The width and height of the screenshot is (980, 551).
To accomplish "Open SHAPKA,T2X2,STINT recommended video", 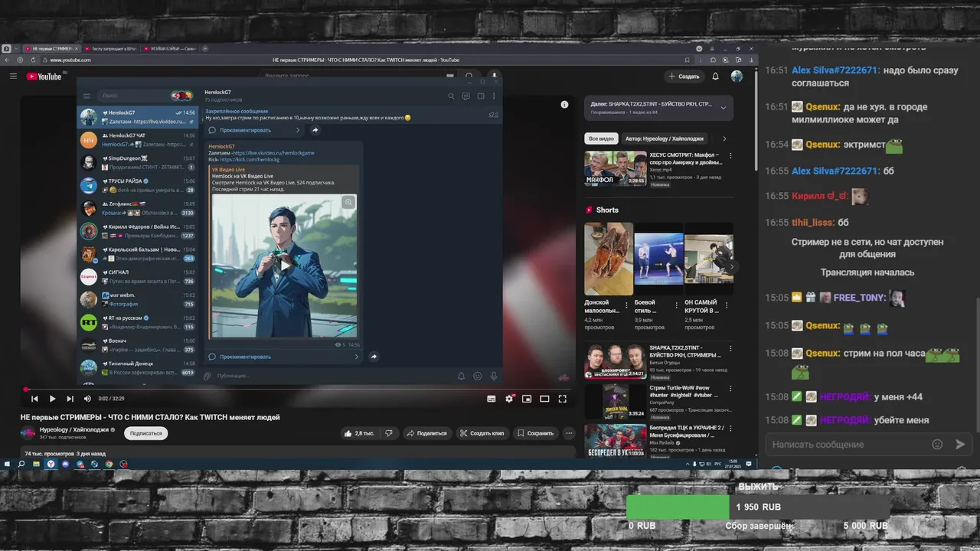I will pyautogui.click(x=615, y=361).
